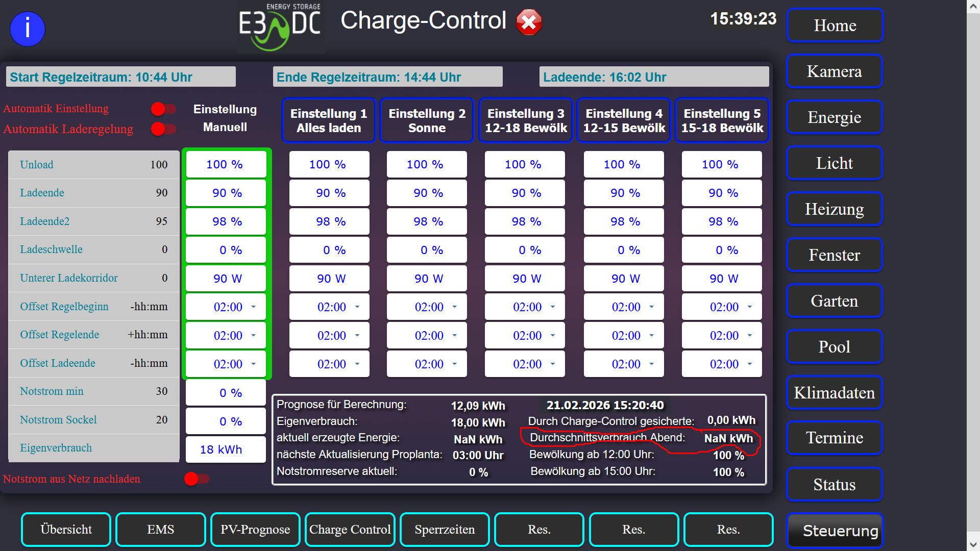Enable Notstrom aus Netz nachladen switch
980x551 pixels.
197,479
